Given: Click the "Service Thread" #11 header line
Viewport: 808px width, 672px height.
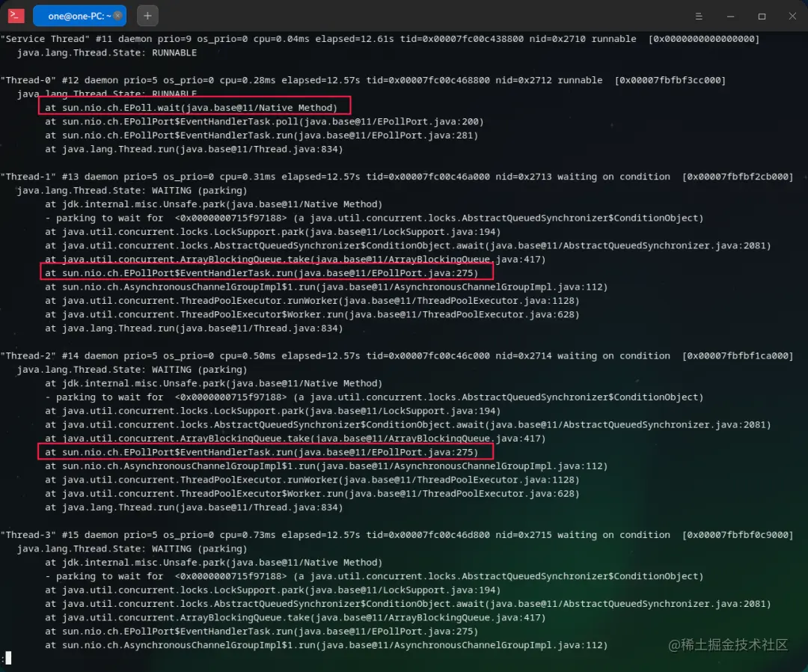Looking at the screenshot, I should (x=380, y=39).
